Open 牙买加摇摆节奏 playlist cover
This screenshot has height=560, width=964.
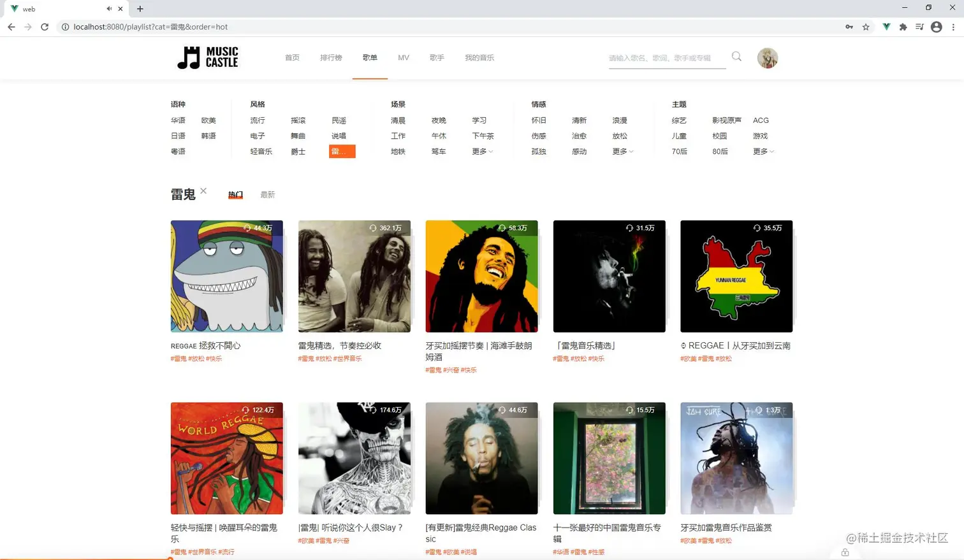coord(482,276)
